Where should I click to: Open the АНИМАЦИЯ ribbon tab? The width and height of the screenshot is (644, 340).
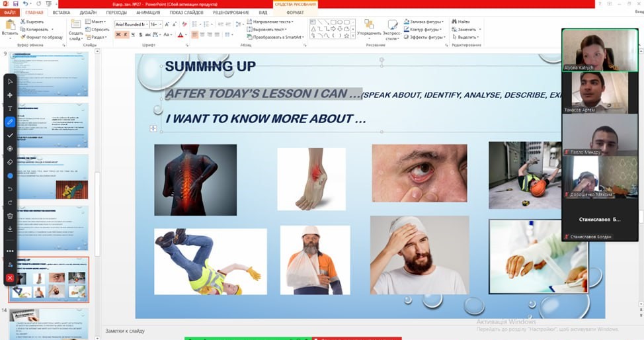[x=148, y=13]
